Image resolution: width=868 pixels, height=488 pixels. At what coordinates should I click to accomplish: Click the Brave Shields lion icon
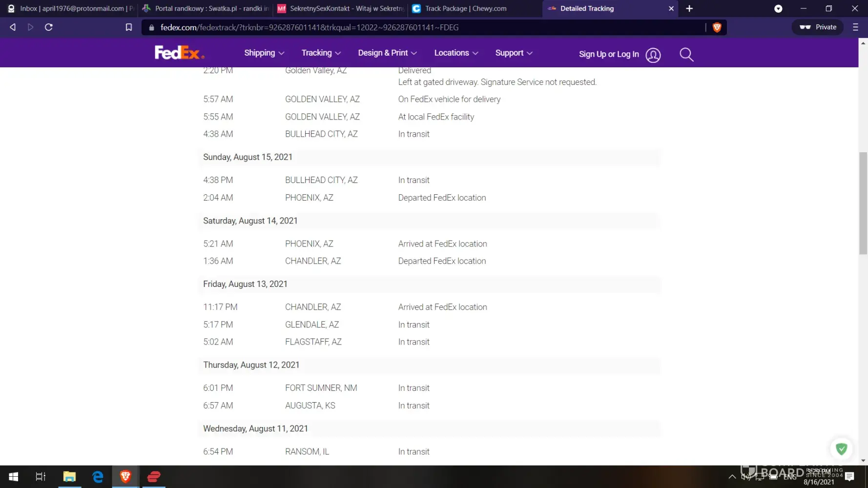coord(717,27)
